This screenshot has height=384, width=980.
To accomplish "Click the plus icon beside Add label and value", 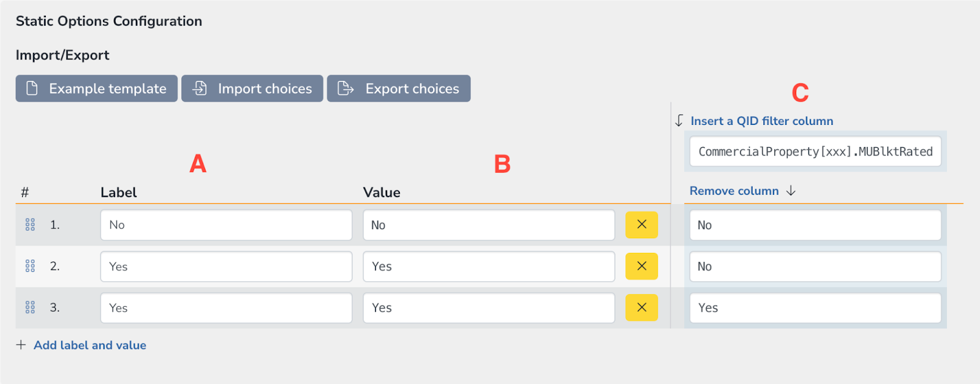I will click(21, 345).
